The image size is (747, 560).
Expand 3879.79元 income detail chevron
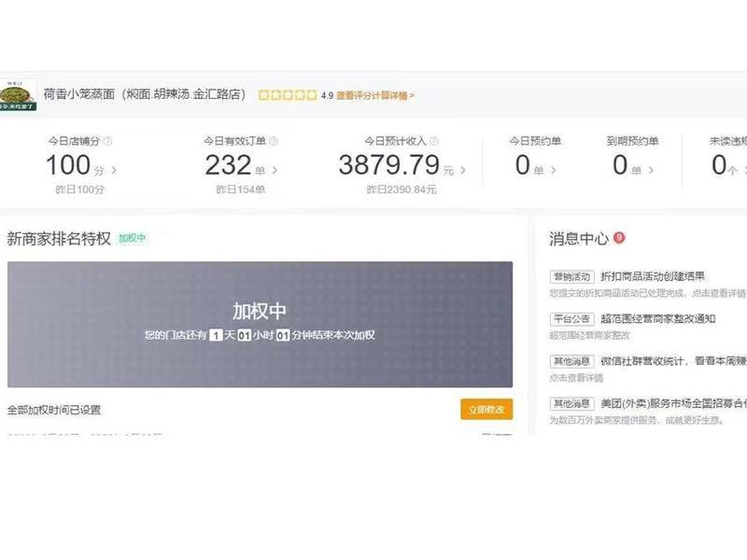coord(463,170)
